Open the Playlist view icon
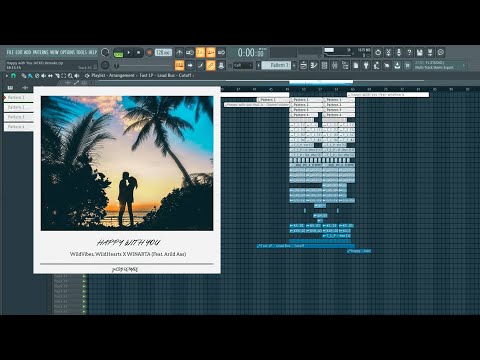 [303, 65]
